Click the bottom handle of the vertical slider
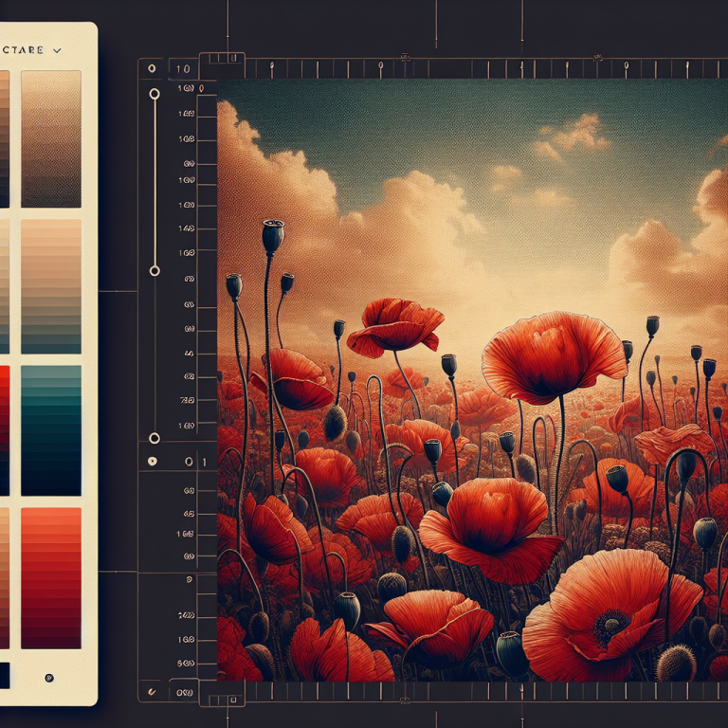This screenshot has width=728, height=728. pos(155,438)
